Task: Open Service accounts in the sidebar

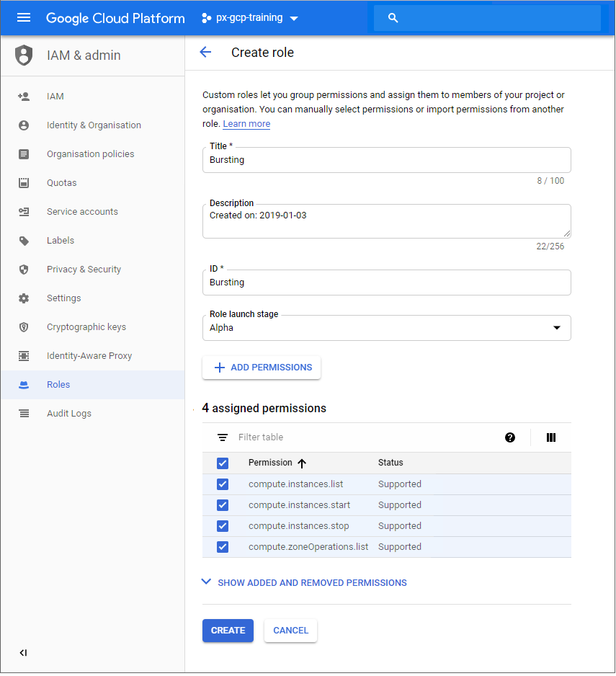Action: 82,212
